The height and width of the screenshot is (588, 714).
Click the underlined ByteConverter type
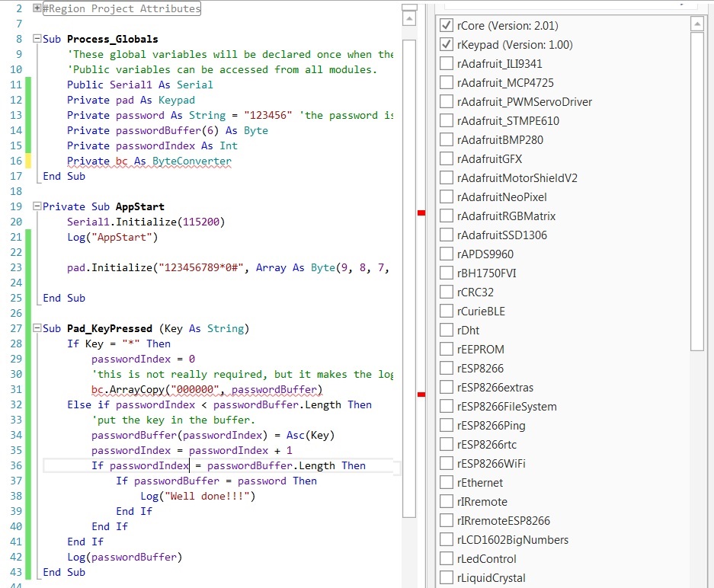tap(192, 161)
